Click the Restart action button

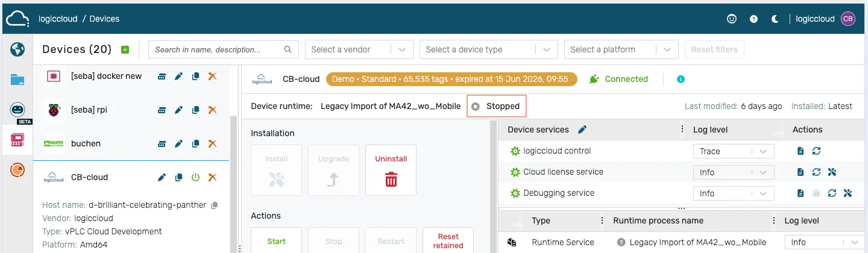pos(391,240)
